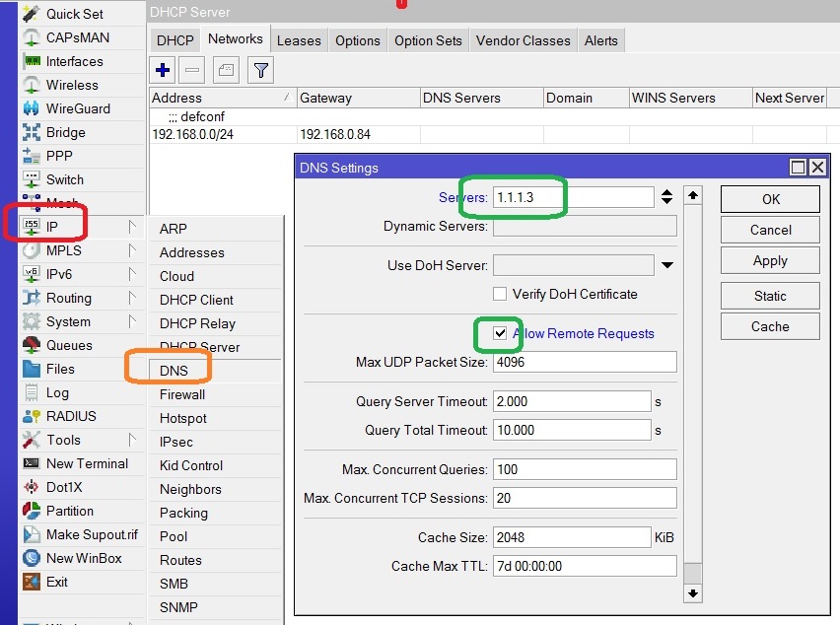Open the Quick Set icon in sidebar

tap(33, 14)
